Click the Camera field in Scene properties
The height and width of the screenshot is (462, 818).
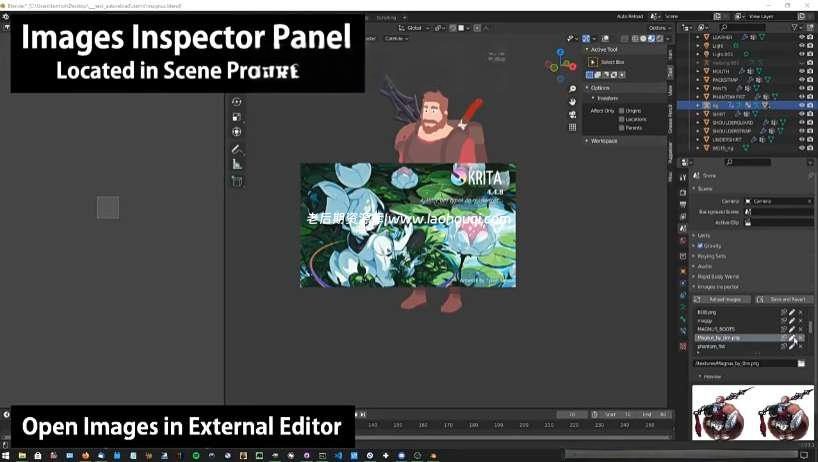point(779,201)
